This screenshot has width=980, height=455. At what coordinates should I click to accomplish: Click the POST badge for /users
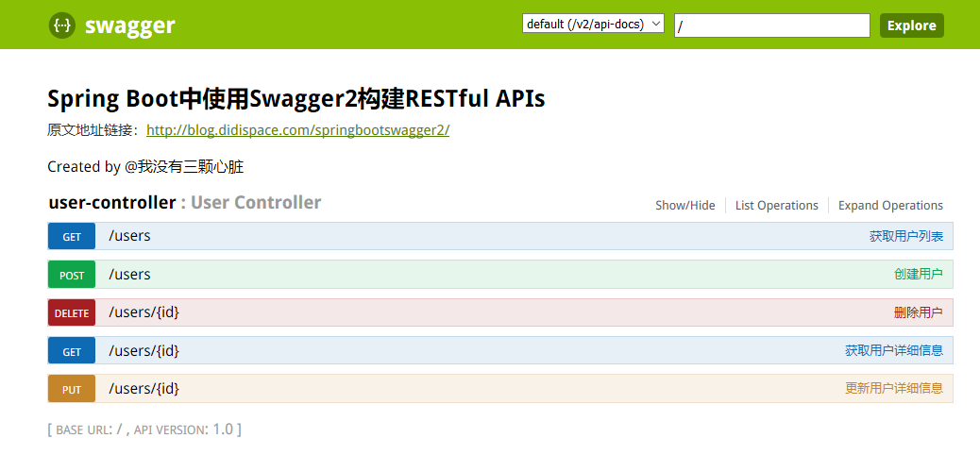point(72,275)
